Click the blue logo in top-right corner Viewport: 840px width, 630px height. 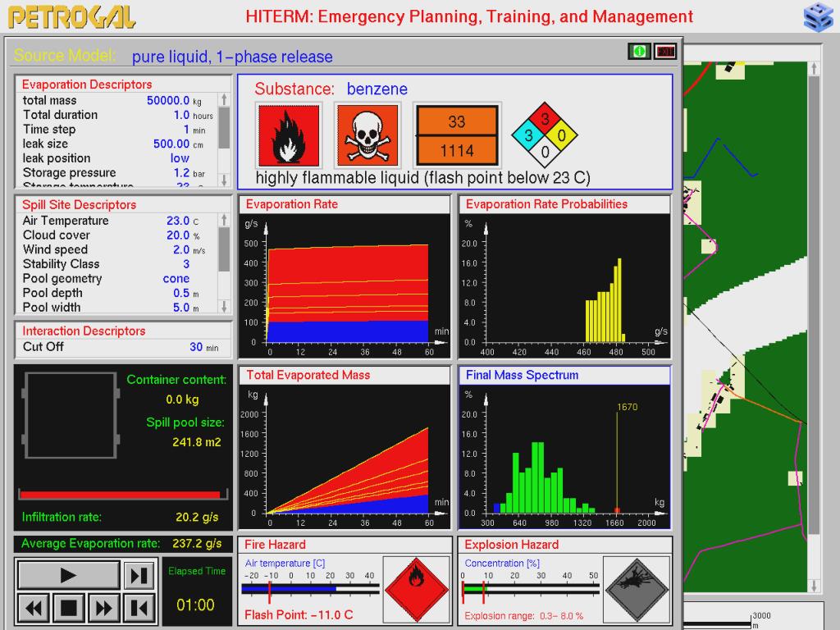point(818,16)
